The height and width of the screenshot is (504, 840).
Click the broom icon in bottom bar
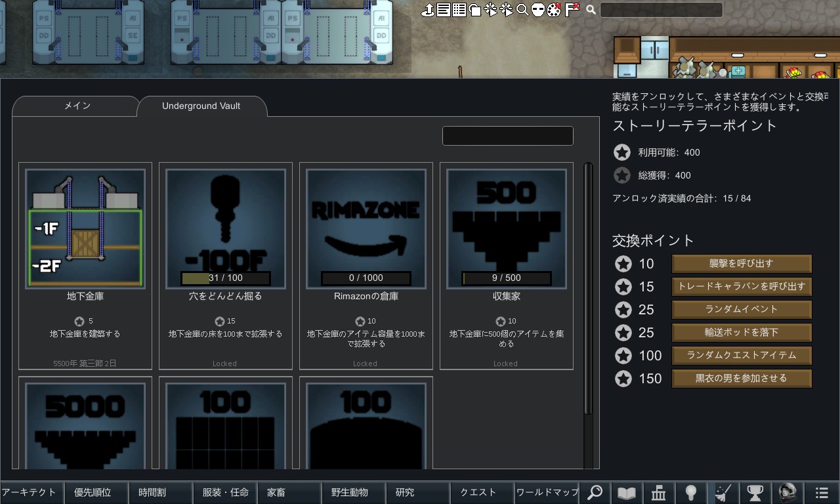point(724,493)
